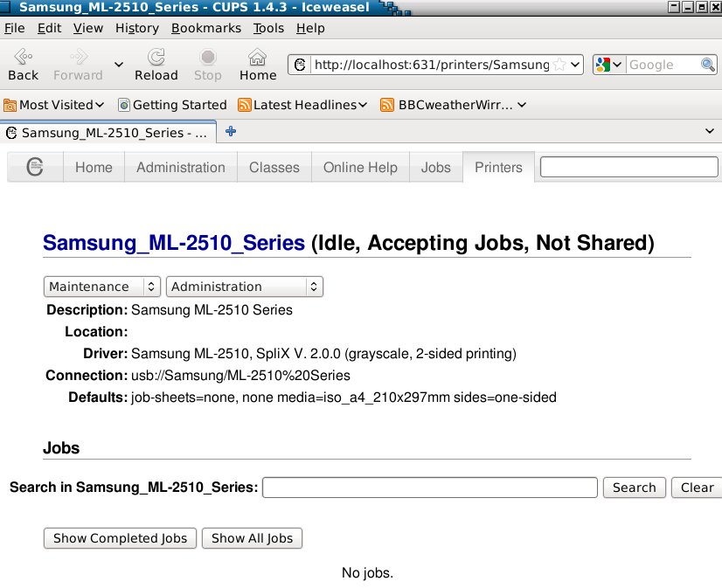Viewport: 722px width, 588px height.
Task: Expand the BBCweatherWirr feed bookmark
Action: click(453, 105)
